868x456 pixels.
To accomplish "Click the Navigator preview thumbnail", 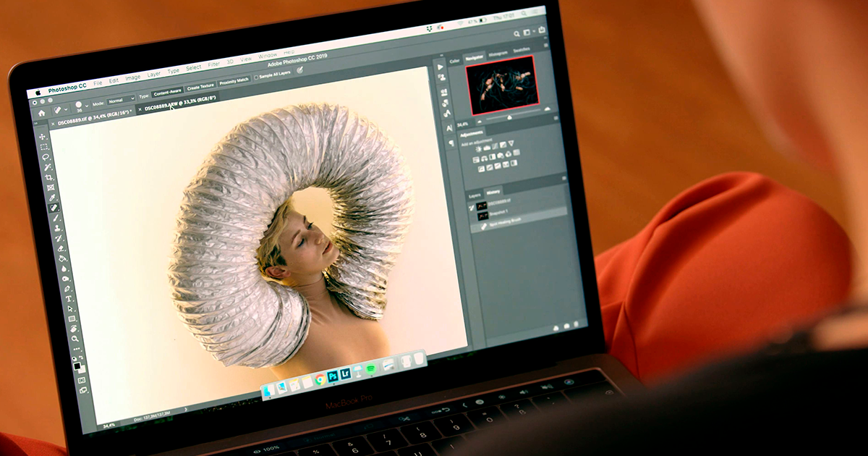I will [x=503, y=84].
